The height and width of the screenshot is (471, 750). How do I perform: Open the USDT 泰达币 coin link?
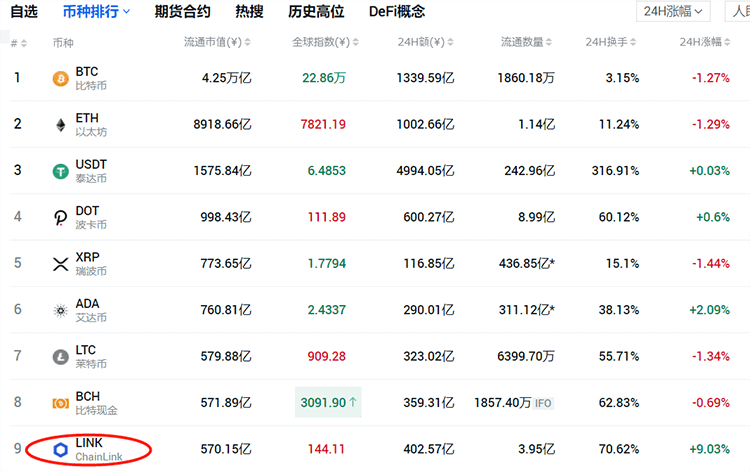click(x=91, y=171)
